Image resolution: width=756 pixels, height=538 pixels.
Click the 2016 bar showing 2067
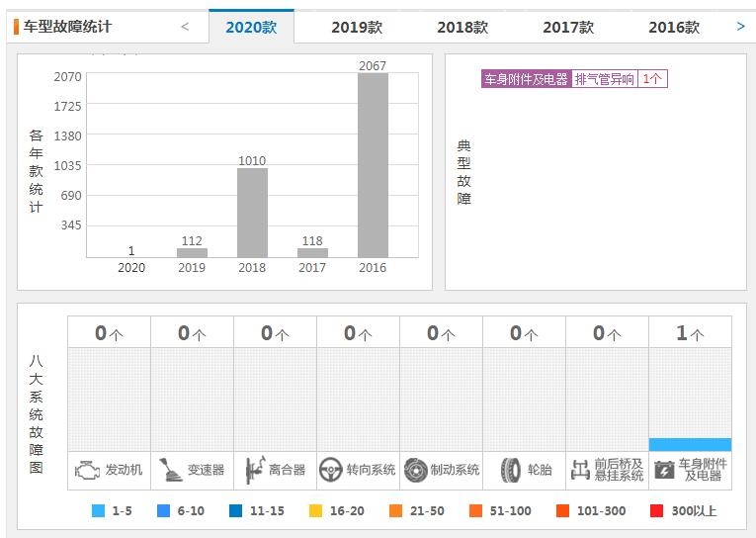click(373, 165)
